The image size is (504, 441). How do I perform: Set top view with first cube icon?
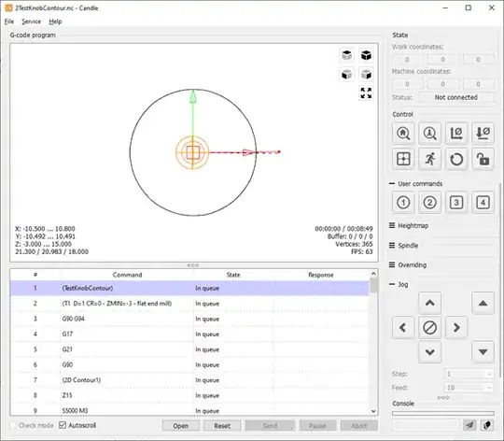point(346,55)
